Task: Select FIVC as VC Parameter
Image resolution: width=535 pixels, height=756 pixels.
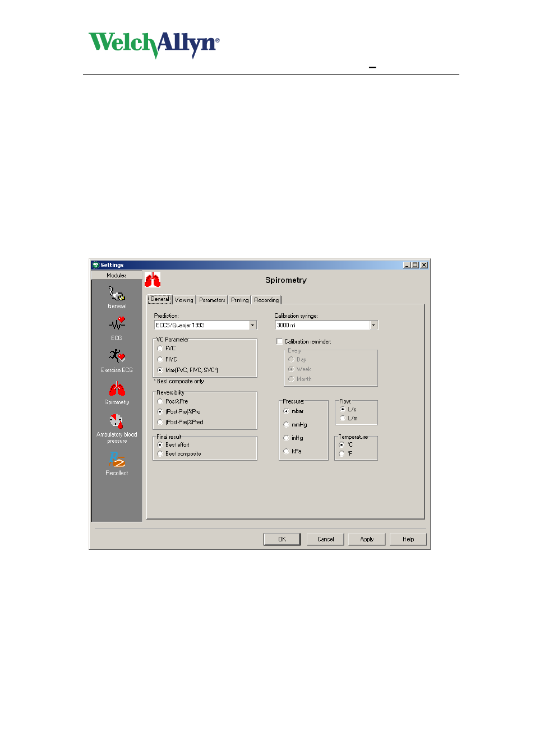Action: click(x=160, y=360)
